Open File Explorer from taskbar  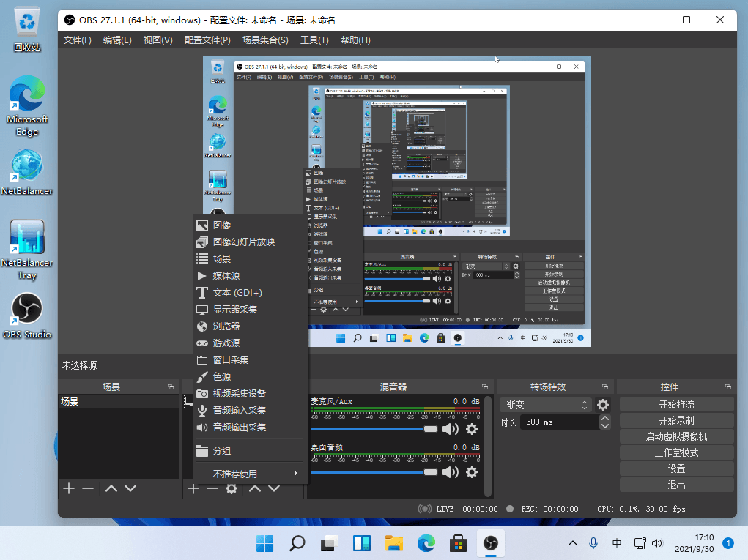[x=394, y=543]
